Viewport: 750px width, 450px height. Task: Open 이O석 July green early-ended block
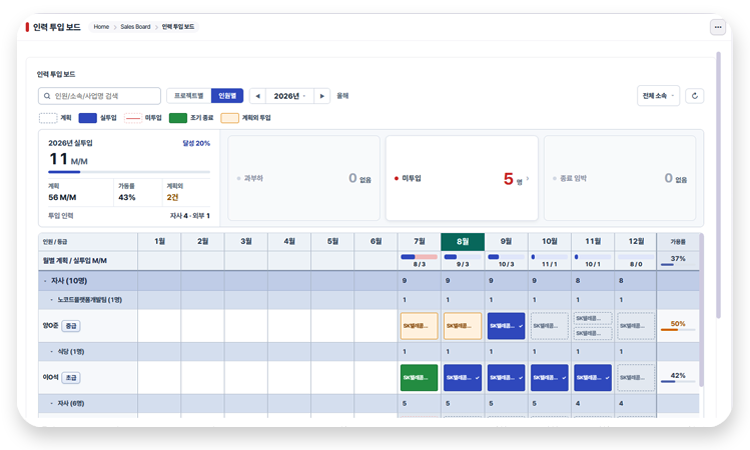(x=419, y=377)
